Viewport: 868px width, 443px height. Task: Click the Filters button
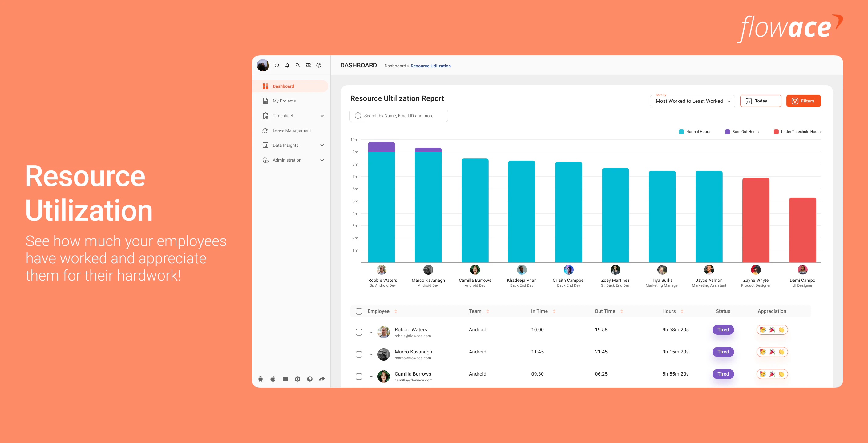coord(803,101)
